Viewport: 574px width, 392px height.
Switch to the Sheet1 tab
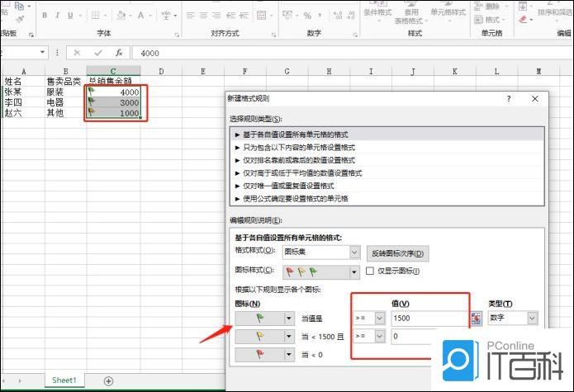(x=64, y=380)
